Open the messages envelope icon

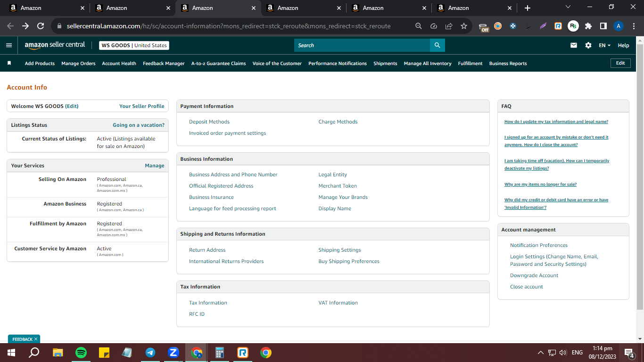click(574, 45)
